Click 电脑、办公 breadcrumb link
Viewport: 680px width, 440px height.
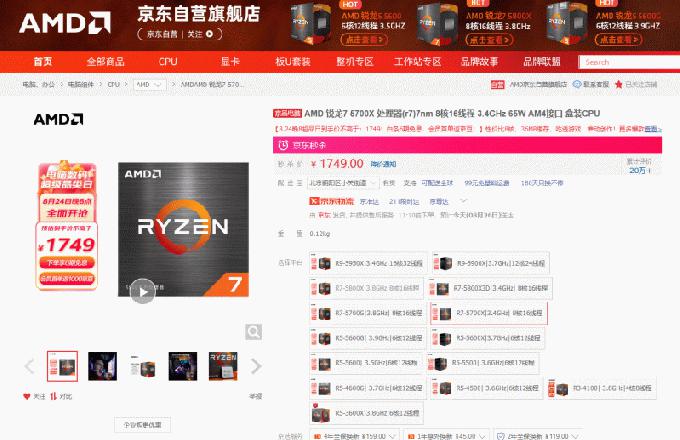point(39,85)
